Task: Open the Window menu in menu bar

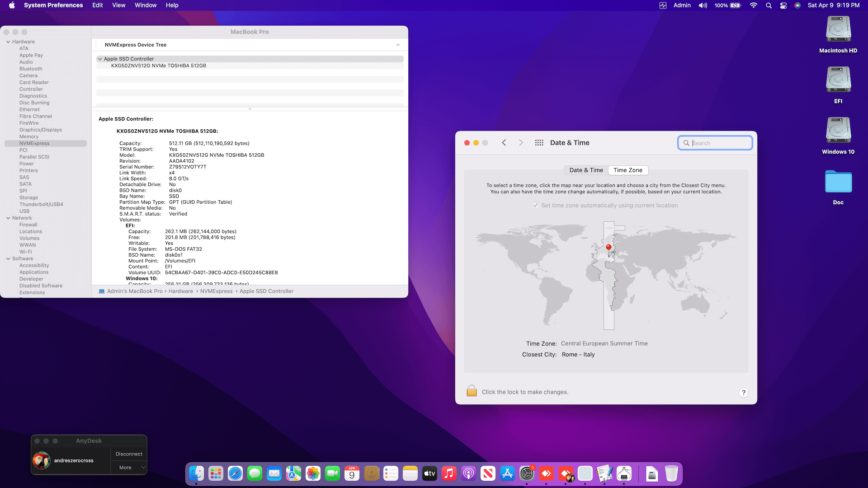Action: (145, 5)
